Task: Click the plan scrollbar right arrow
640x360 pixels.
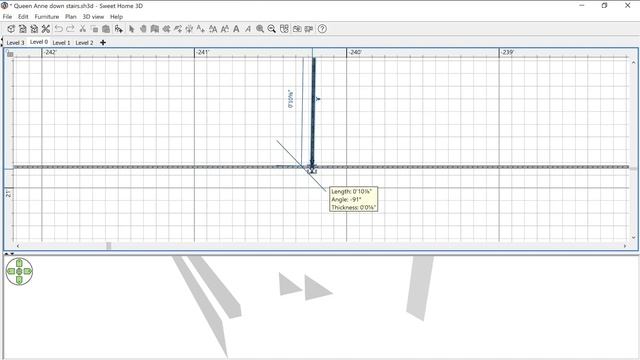Action: click(625, 246)
